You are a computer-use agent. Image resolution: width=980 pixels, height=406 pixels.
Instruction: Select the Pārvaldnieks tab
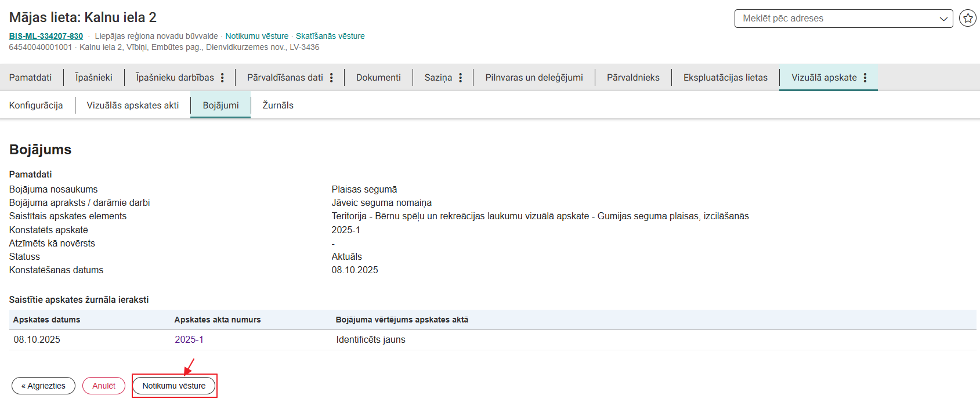click(x=633, y=78)
